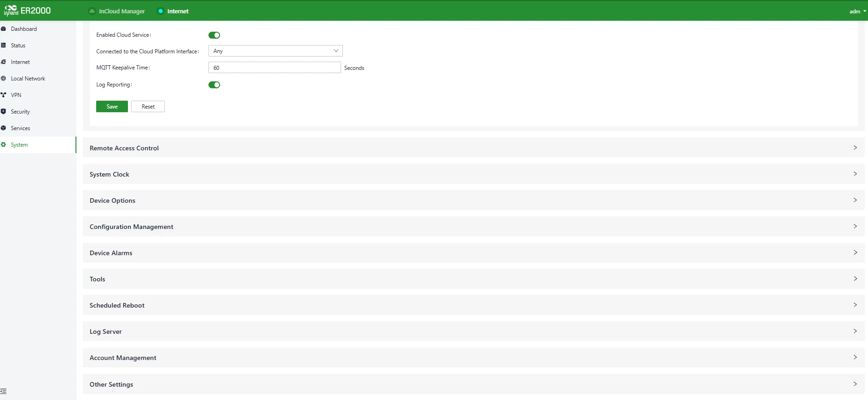The image size is (868, 400).
Task: Expand the System Clock section
Action: coord(474,174)
